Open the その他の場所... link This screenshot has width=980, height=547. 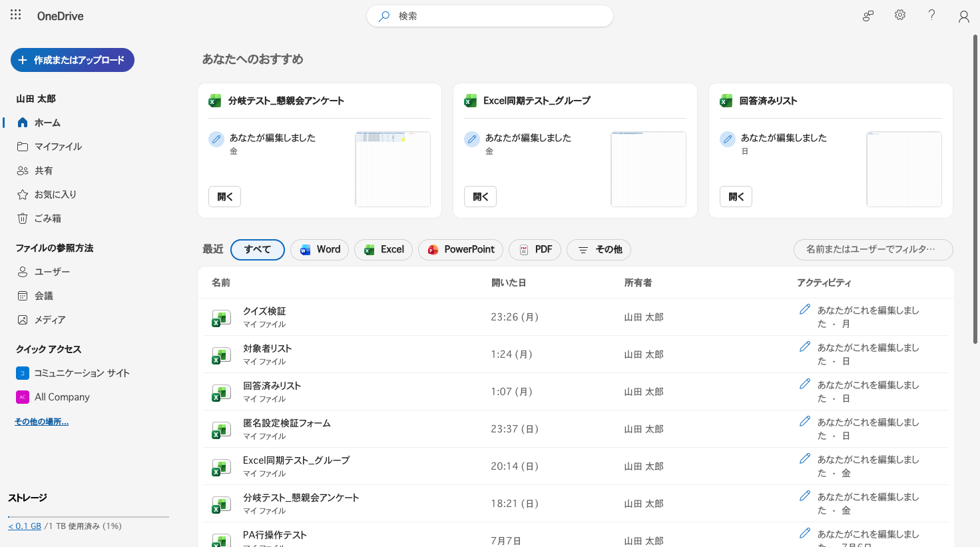42,422
